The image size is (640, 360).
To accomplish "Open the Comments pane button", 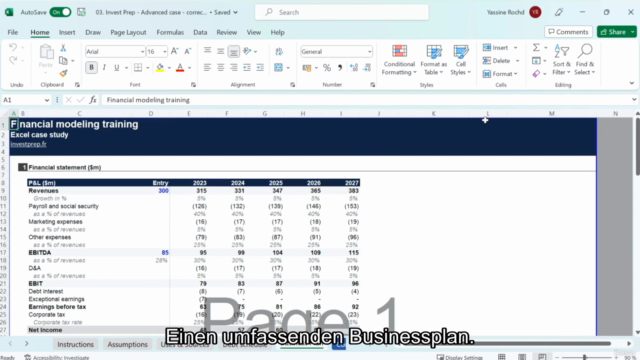I will click(569, 32).
